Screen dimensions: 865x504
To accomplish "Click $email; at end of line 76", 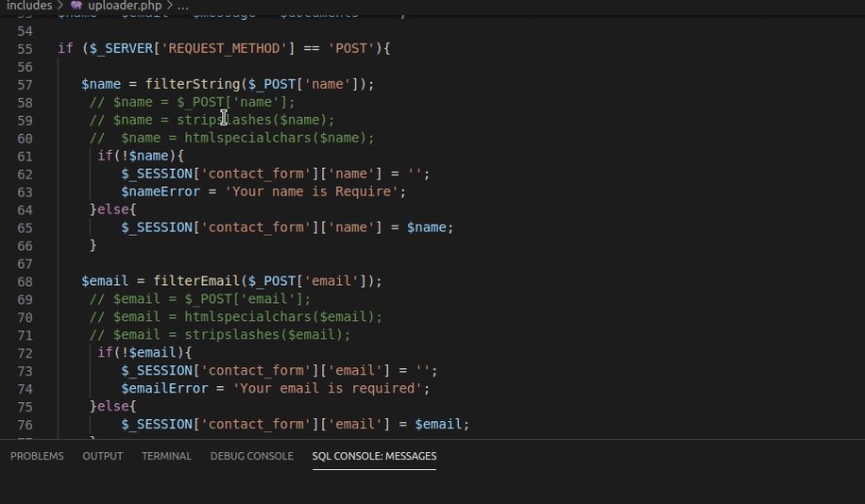I will tap(442, 425).
